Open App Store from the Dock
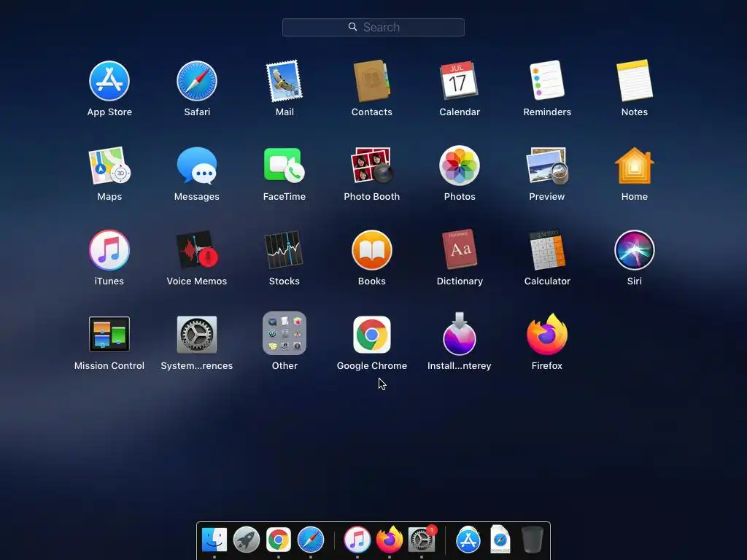Image resolution: width=747 pixels, height=560 pixels. tap(468, 540)
